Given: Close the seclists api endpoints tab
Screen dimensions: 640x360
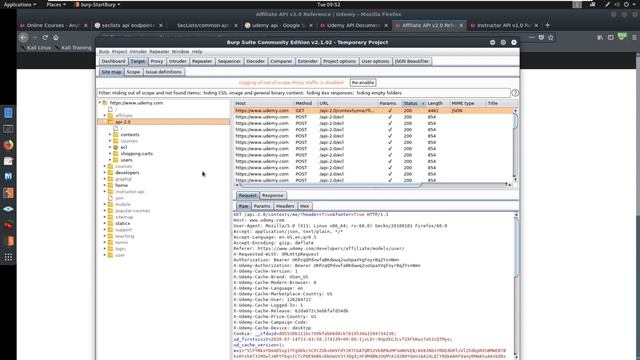Looking at the screenshot, I should pyautogui.click(x=161, y=25).
